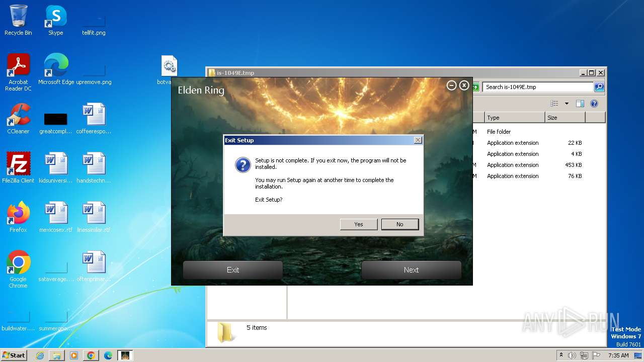Click the Next button in Elden Ring installer
The height and width of the screenshot is (362, 644).
click(411, 270)
